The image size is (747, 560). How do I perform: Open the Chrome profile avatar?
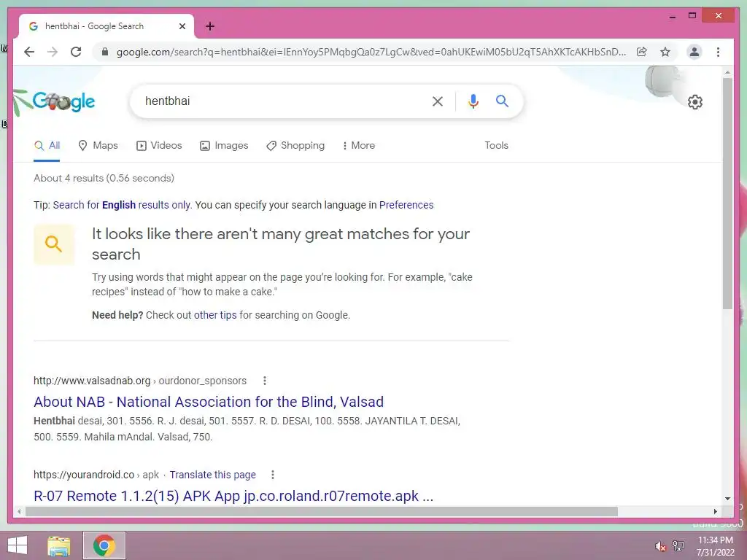[x=694, y=52]
